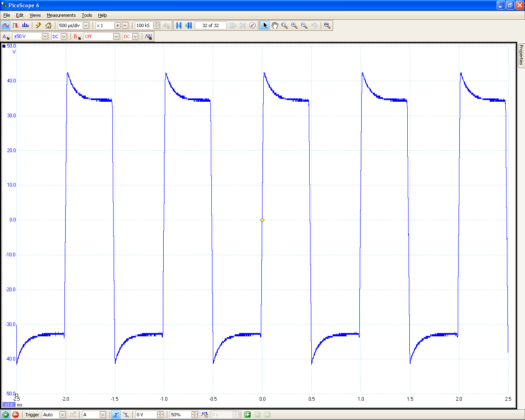Adjust pre-trigger 50% spinner

tap(194, 415)
